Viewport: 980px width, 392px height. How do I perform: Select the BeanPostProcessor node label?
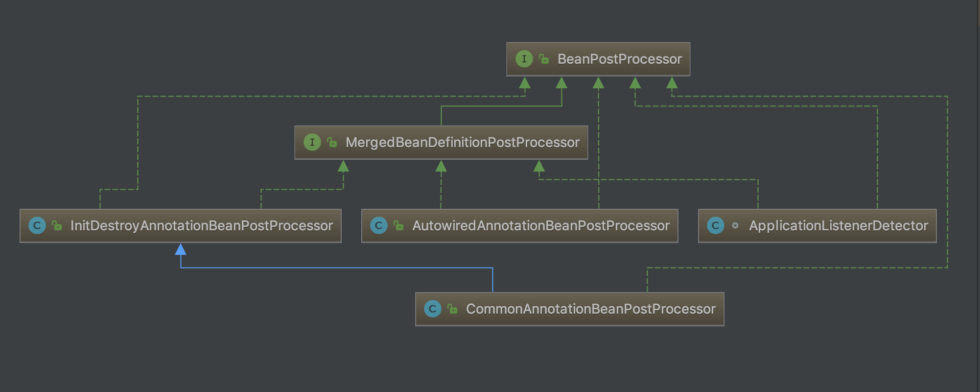(619, 59)
